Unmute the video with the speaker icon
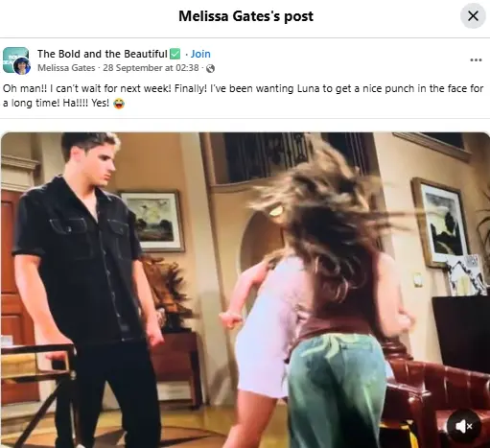Image resolution: width=490 pixels, height=448 pixels. (463, 426)
